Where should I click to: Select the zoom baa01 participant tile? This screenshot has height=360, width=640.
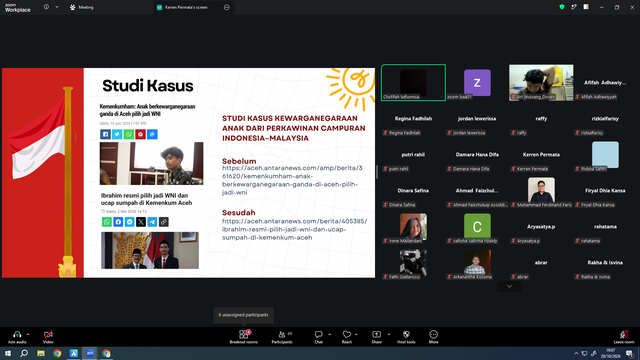click(x=477, y=82)
